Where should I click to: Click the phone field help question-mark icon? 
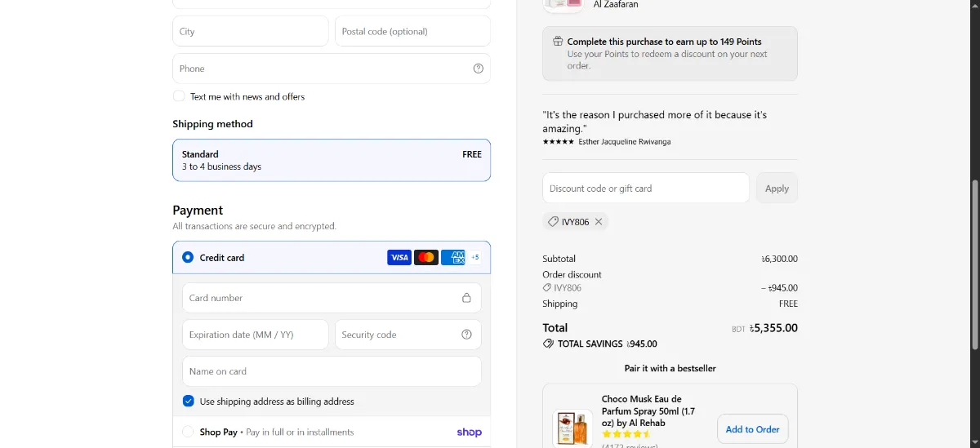(x=479, y=69)
